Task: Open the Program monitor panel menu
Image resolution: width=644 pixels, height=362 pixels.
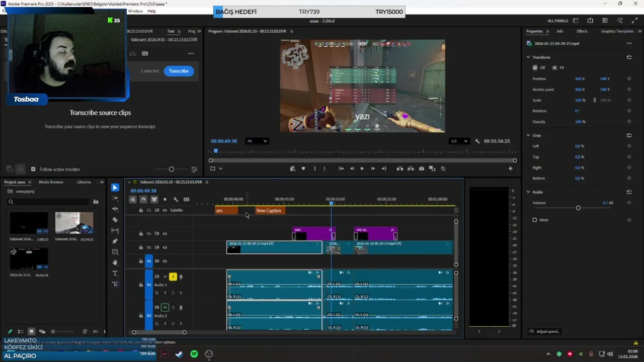Action: (291, 31)
